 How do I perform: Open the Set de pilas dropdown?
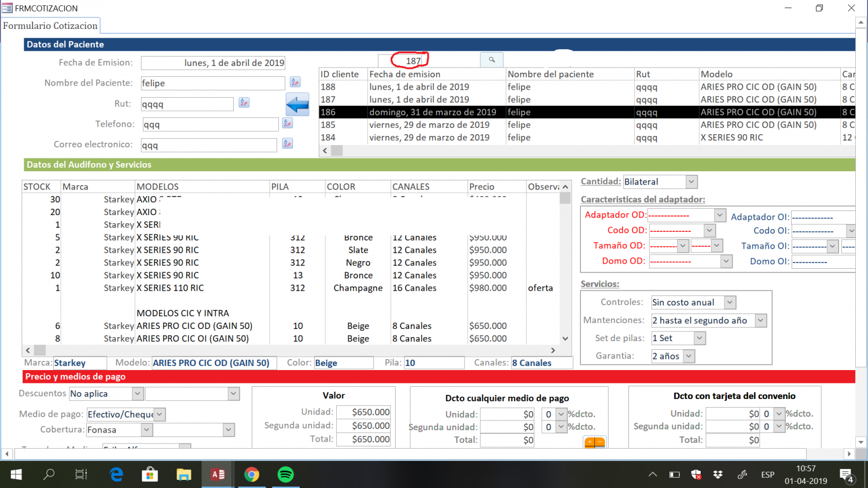pyautogui.click(x=700, y=338)
